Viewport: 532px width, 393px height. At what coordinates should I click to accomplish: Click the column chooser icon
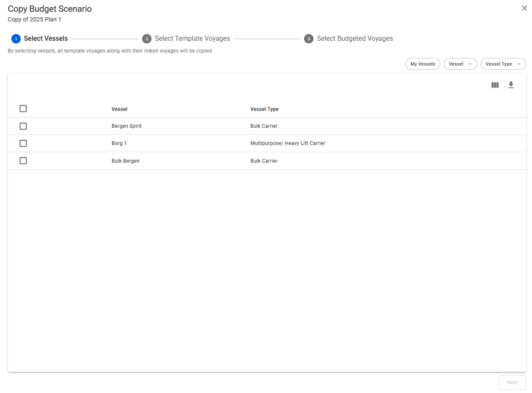(495, 85)
